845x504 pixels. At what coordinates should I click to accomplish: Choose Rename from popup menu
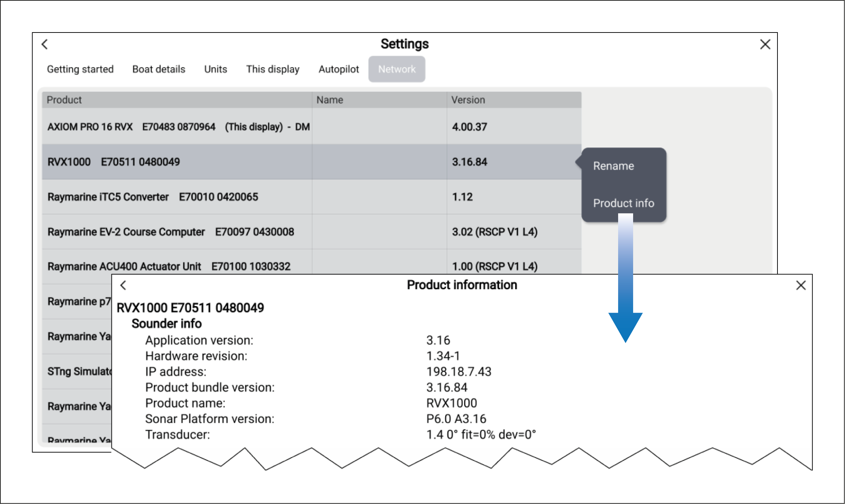pos(613,166)
